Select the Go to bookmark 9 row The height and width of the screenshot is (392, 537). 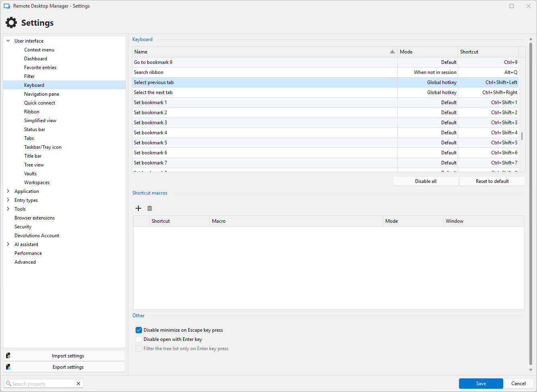click(325, 62)
